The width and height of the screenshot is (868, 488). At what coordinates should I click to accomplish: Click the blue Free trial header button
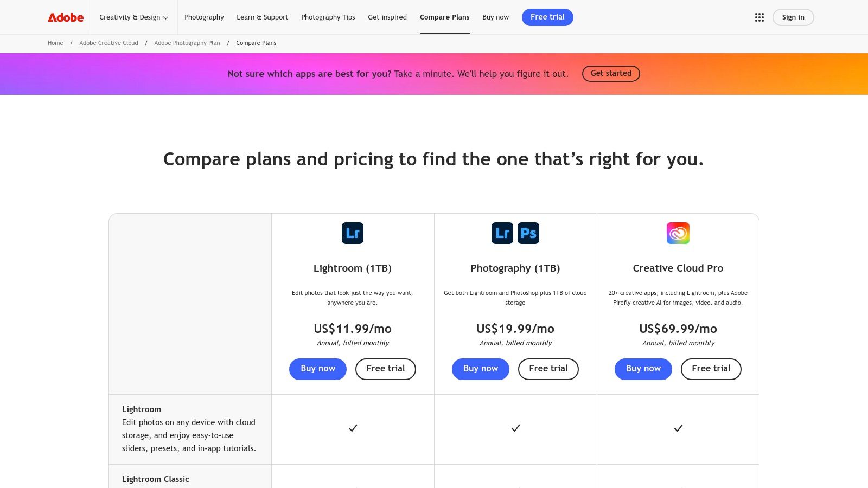coord(547,17)
